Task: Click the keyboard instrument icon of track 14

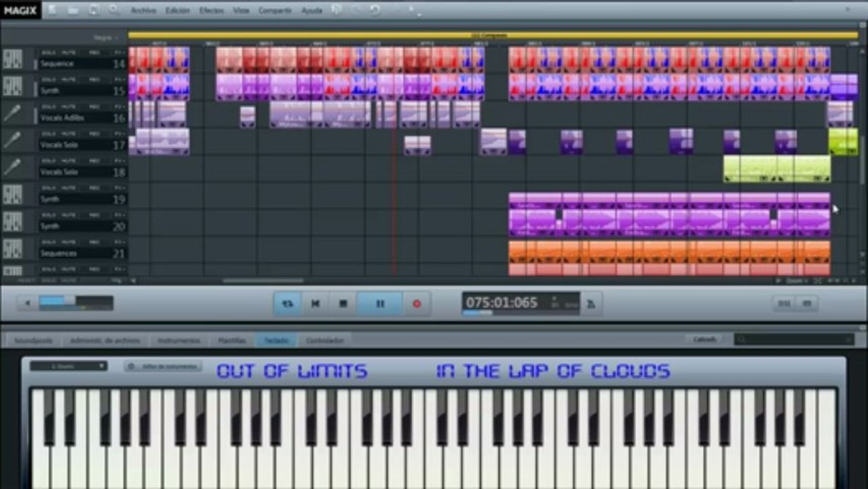Action: (x=12, y=60)
